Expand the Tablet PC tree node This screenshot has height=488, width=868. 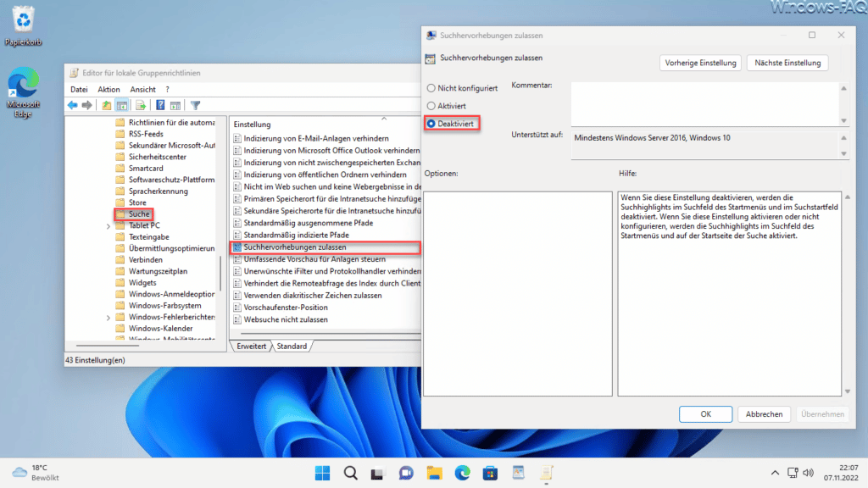108,225
